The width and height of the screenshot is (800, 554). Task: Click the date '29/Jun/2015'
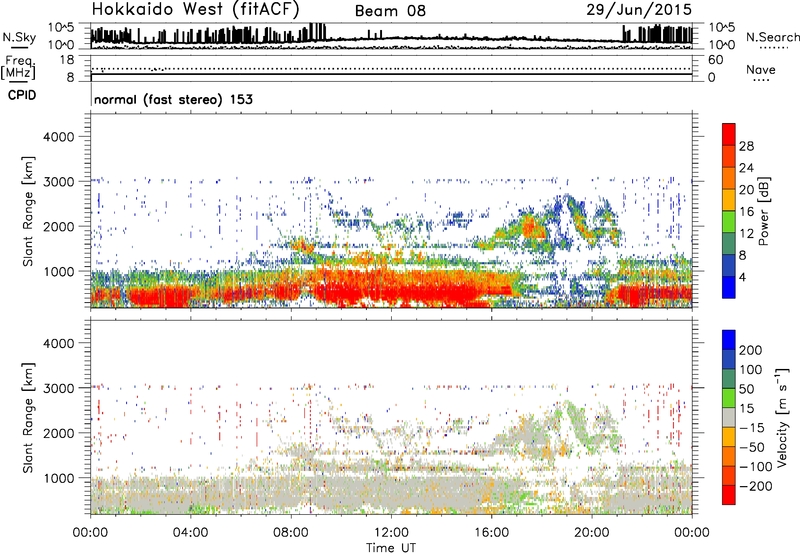[x=639, y=9]
